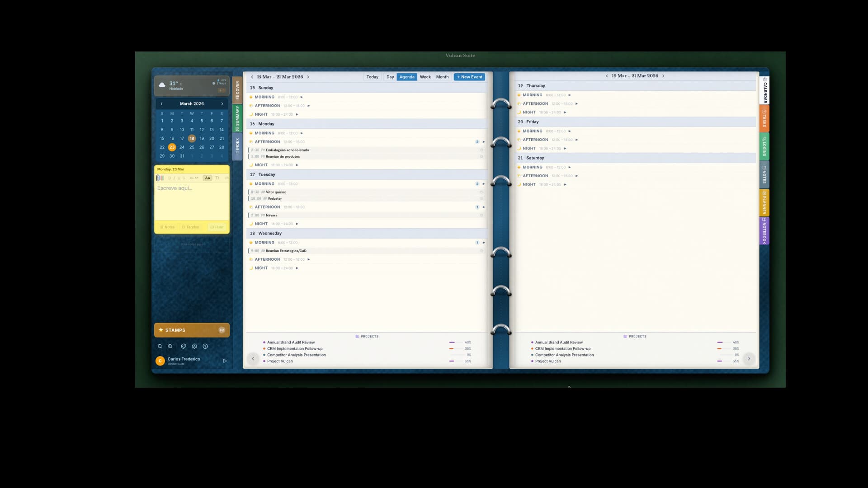868x488 pixels.
Task: Expand Wednesday Night time block
Action: [x=297, y=268]
